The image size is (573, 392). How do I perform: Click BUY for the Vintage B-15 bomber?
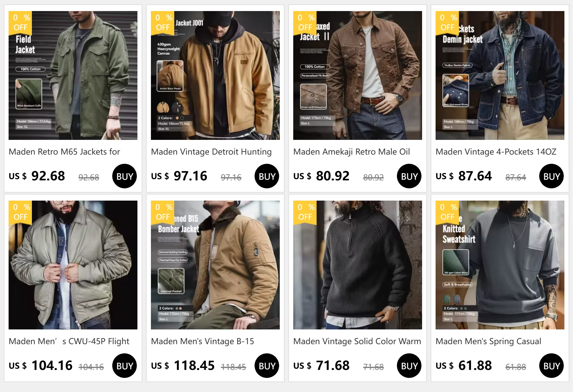coord(267,366)
